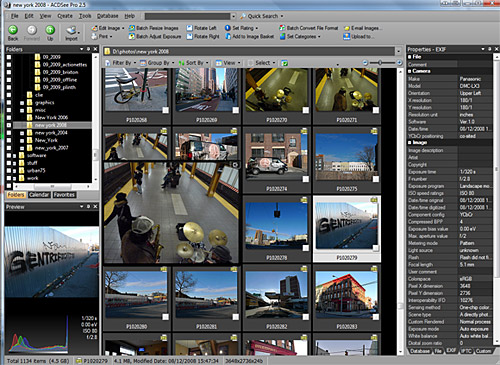The image size is (500, 365).
Task: Tick the checkbox beside New York 2006 folder
Action: [9, 118]
